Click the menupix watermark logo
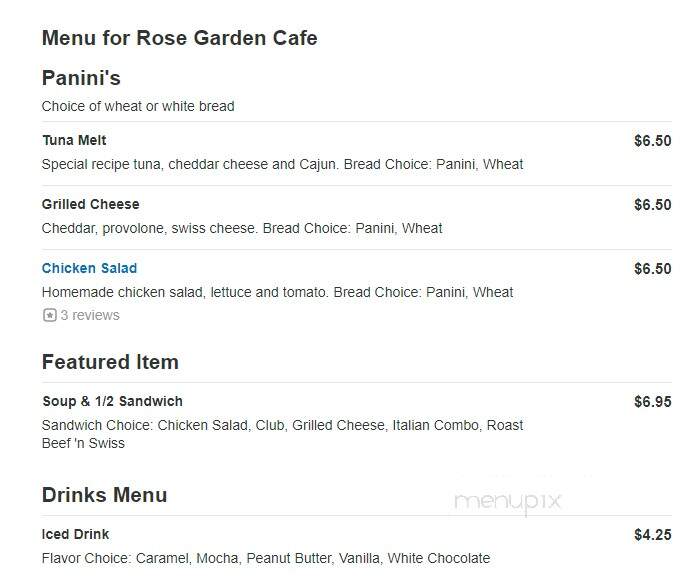This screenshot has width=687, height=584. 507,501
